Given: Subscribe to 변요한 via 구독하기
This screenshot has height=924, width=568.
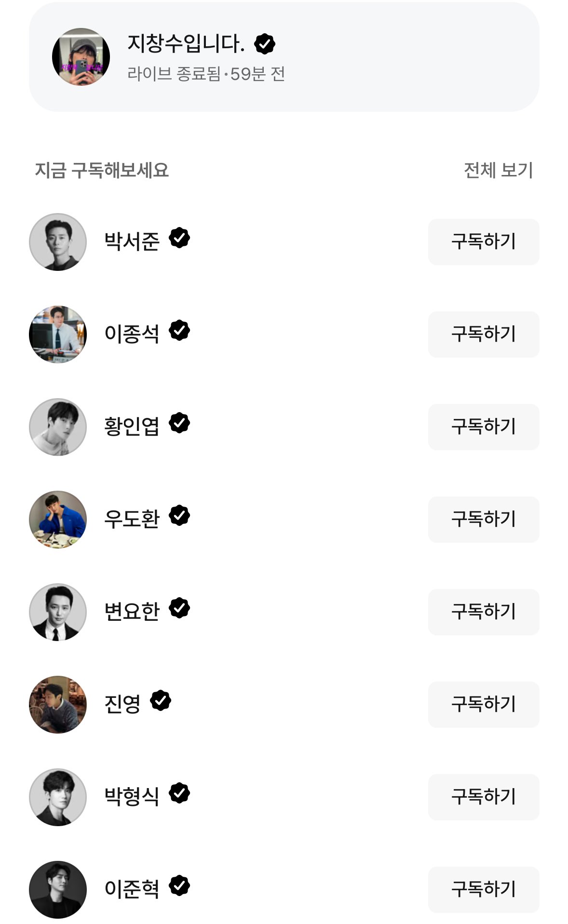Looking at the screenshot, I should tap(483, 612).
